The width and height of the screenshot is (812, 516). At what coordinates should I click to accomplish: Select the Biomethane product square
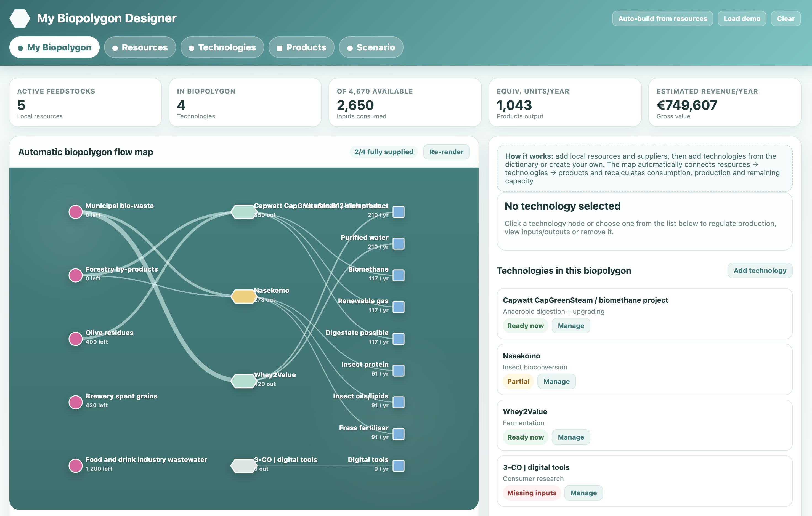tap(399, 275)
